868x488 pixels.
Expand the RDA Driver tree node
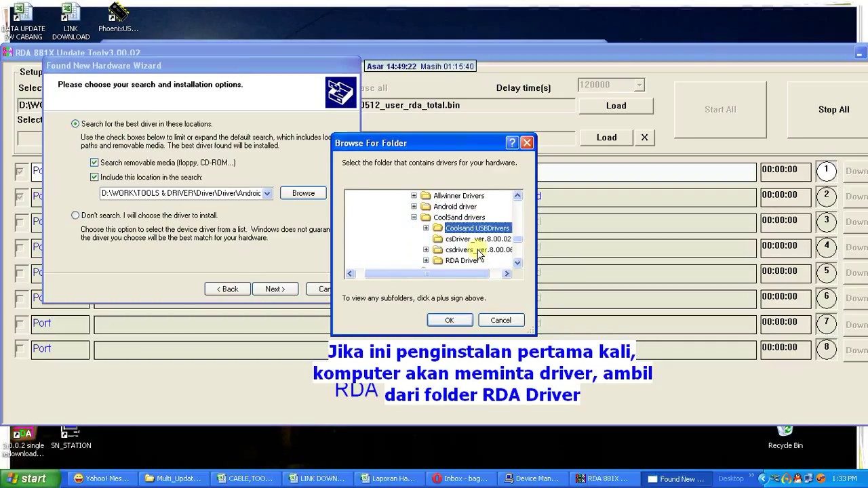(426, 261)
